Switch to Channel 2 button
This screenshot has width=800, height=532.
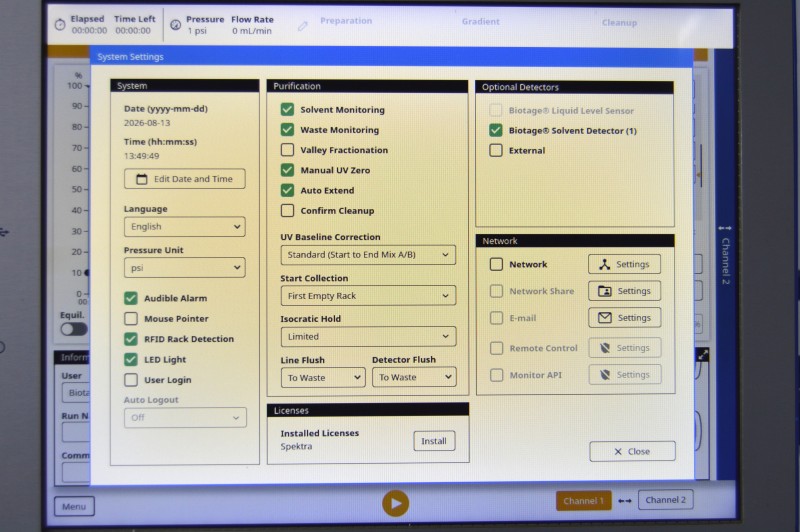click(x=665, y=500)
